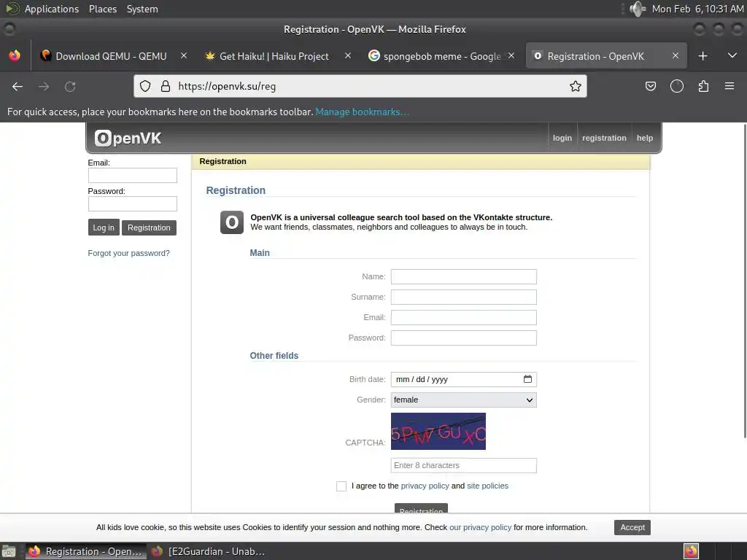Save page to Pocket
747x560 pixels.
(x=650, y=86)
